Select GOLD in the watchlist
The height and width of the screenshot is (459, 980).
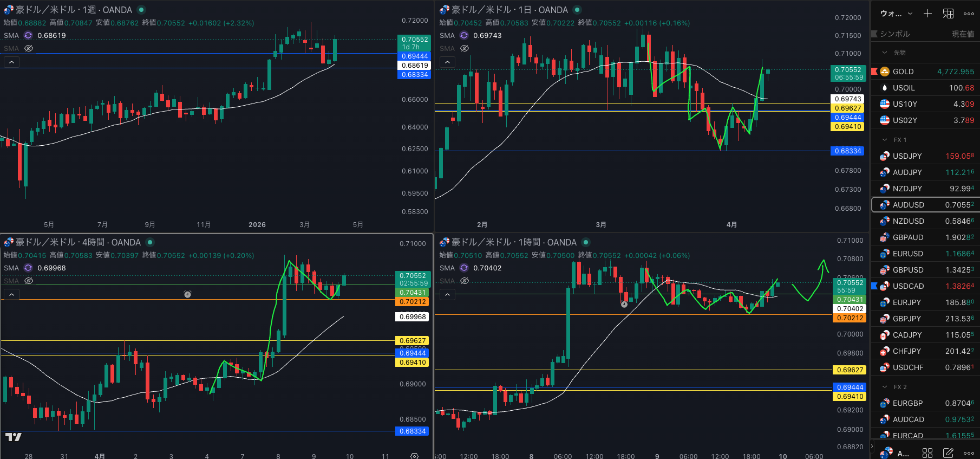pos(903,72)
